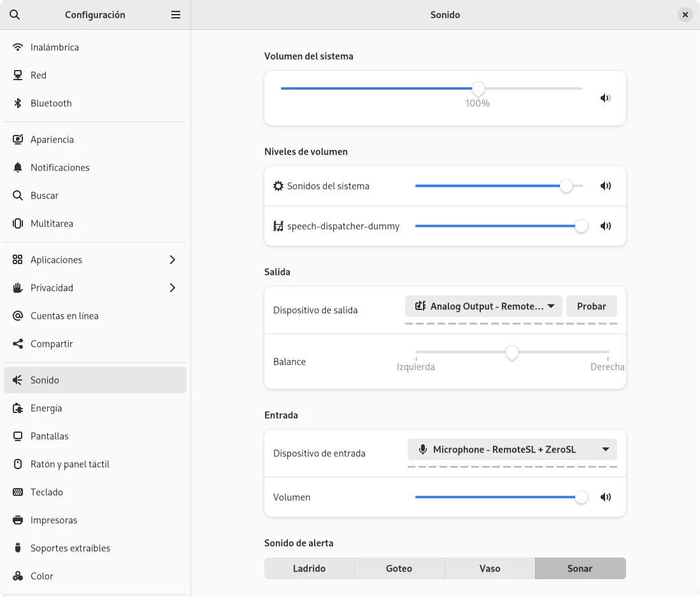
Task: Click the Bluetooth icon in the sidebar
Action: [18, 103]
